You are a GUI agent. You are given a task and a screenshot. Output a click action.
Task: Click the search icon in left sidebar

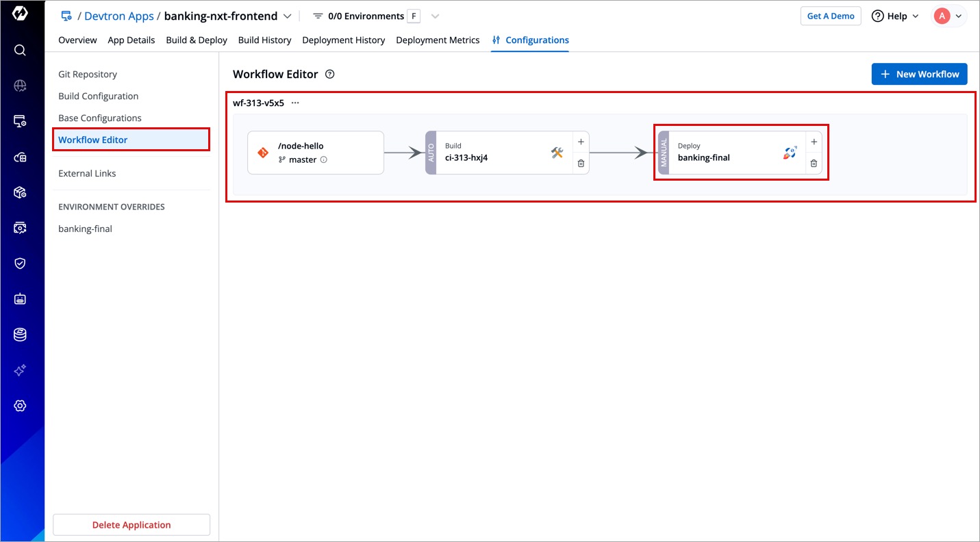point(20,50)
